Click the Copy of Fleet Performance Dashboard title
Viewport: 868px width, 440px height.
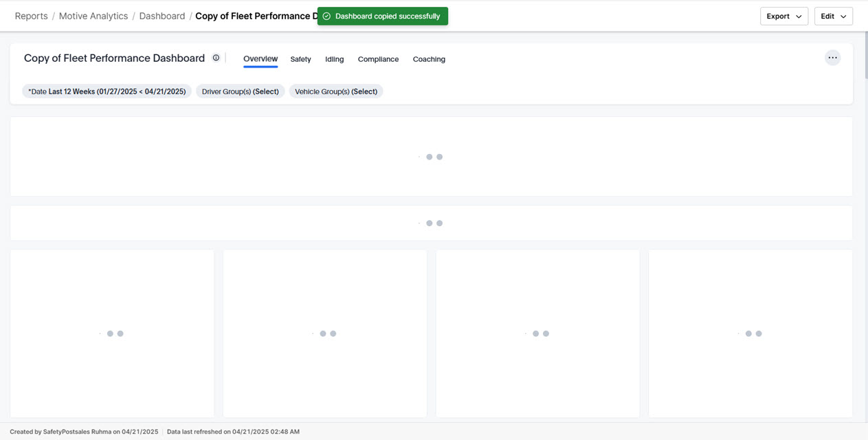pos(114,58)
